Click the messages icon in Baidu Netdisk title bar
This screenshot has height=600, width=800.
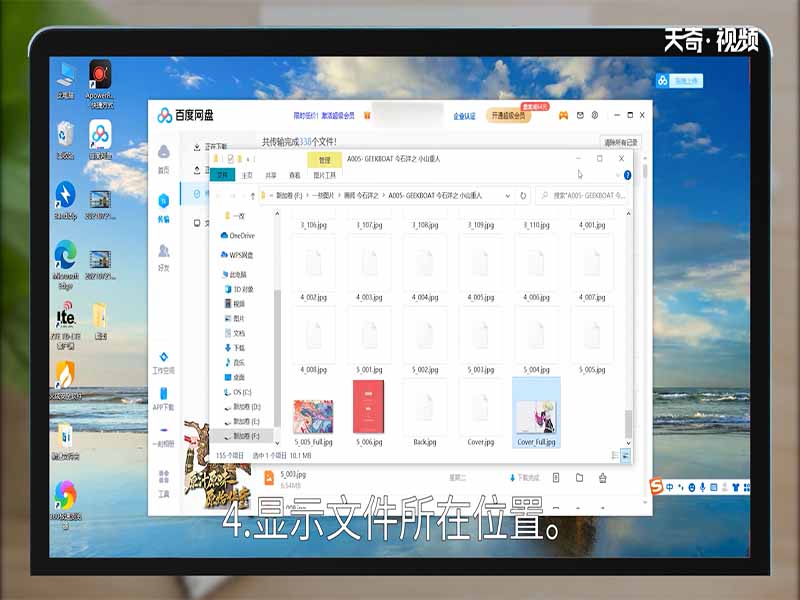580,114
